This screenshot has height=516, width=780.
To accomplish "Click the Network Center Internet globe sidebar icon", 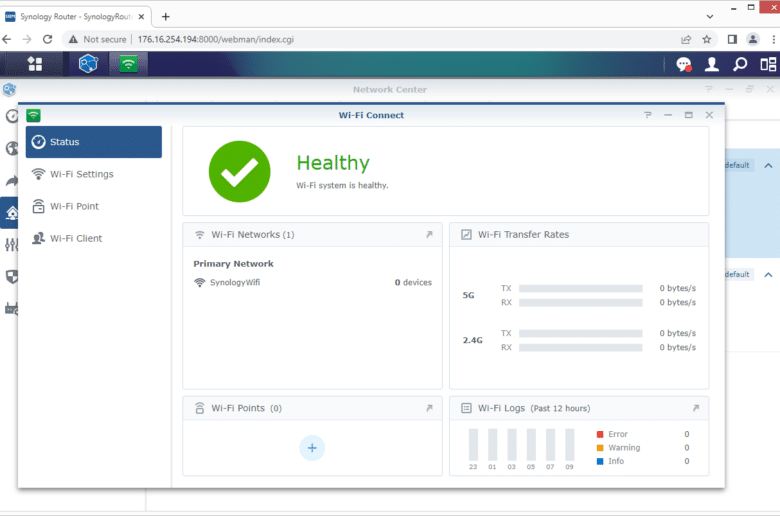I will tap(12, 148).
